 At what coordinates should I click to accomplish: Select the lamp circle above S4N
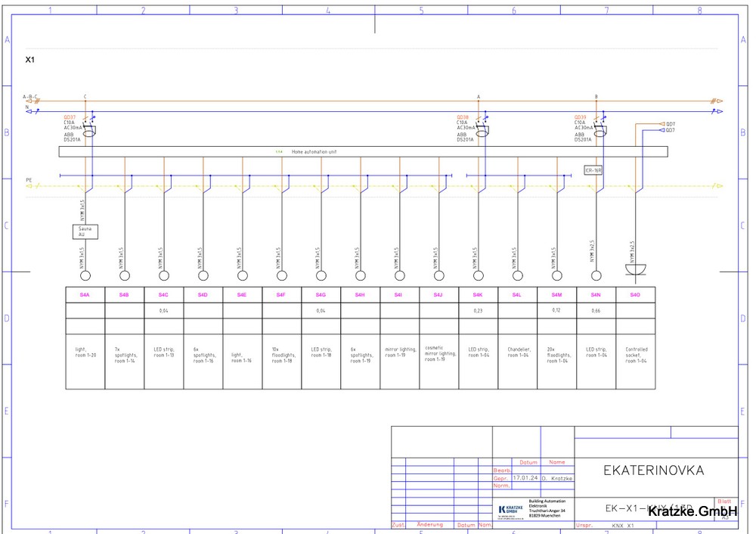596,275
